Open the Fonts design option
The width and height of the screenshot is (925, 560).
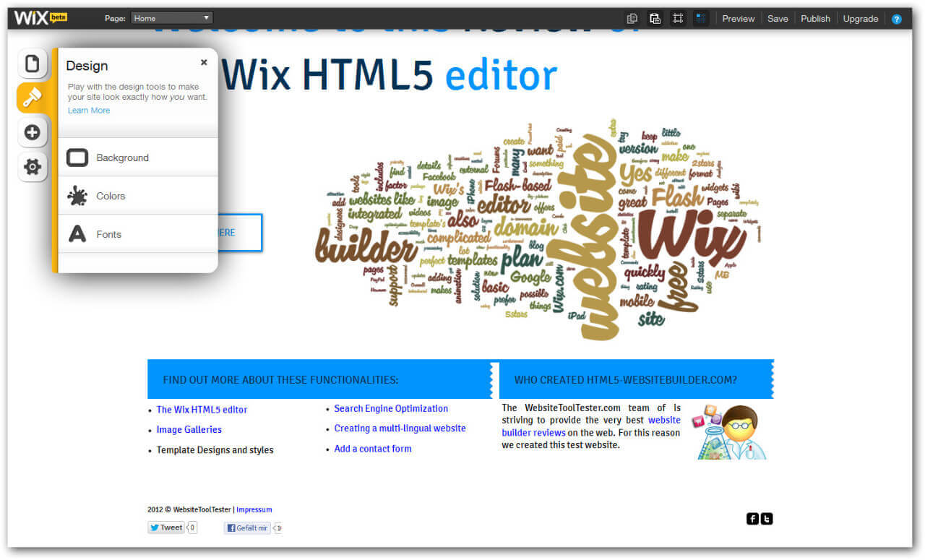click(138, 234)
